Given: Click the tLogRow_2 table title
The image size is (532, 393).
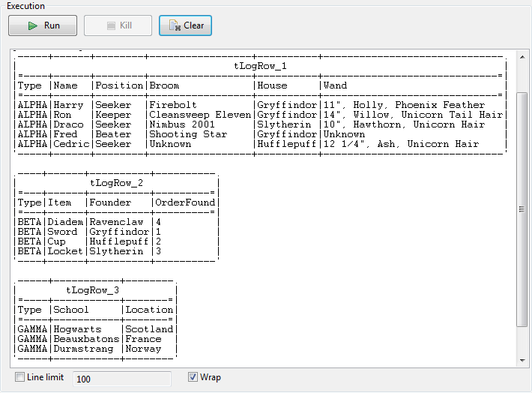Looking at the screenshot, I should point(116,183).
